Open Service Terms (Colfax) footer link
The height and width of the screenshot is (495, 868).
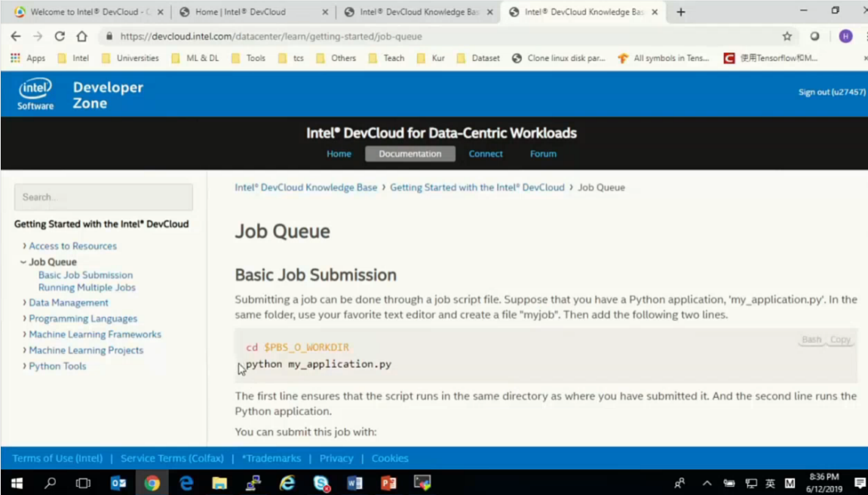(x=172, y=459)
